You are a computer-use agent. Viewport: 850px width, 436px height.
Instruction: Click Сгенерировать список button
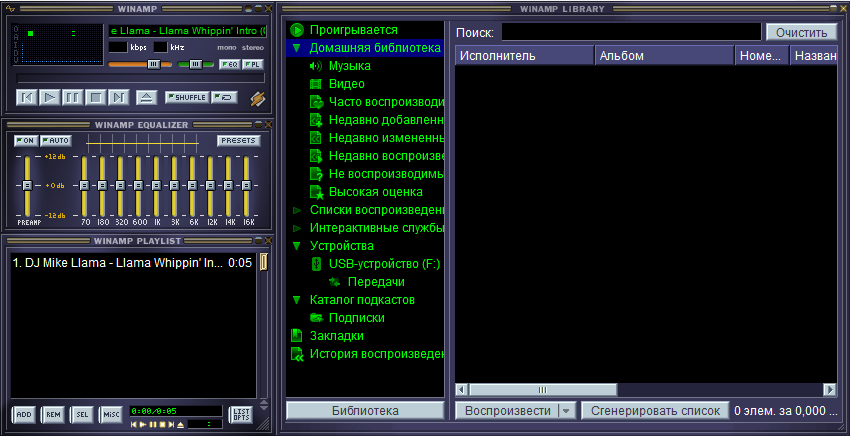click(655, 411)
